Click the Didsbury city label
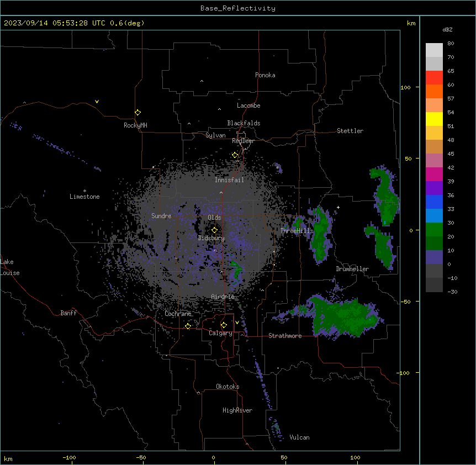The width and height of the screenshot is (476, 465). 211,238
